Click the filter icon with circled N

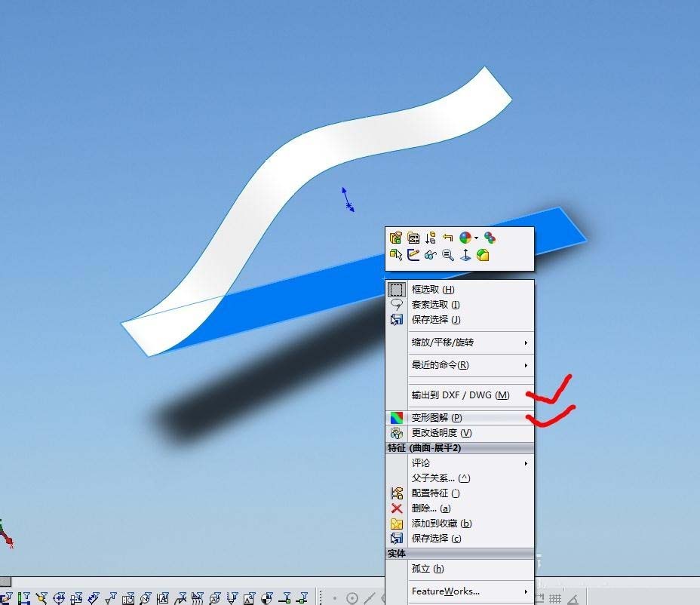(x=146, y=598)
